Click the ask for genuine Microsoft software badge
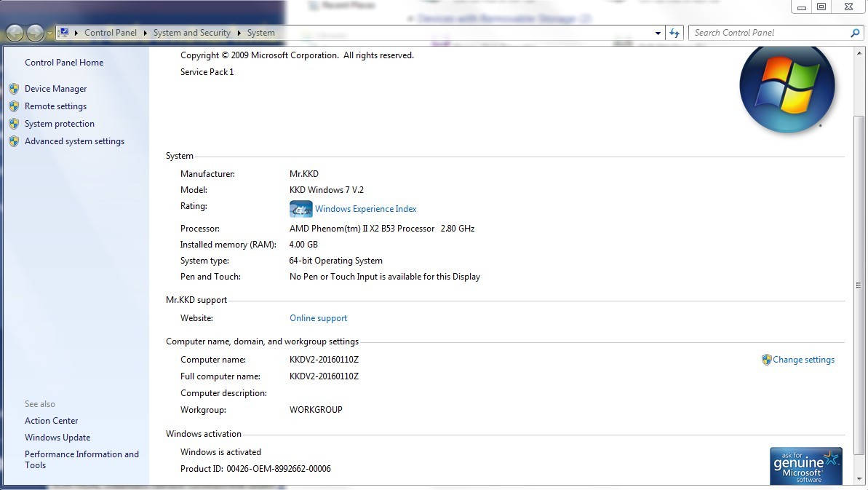The image size is (868, 490). (806, 466)
